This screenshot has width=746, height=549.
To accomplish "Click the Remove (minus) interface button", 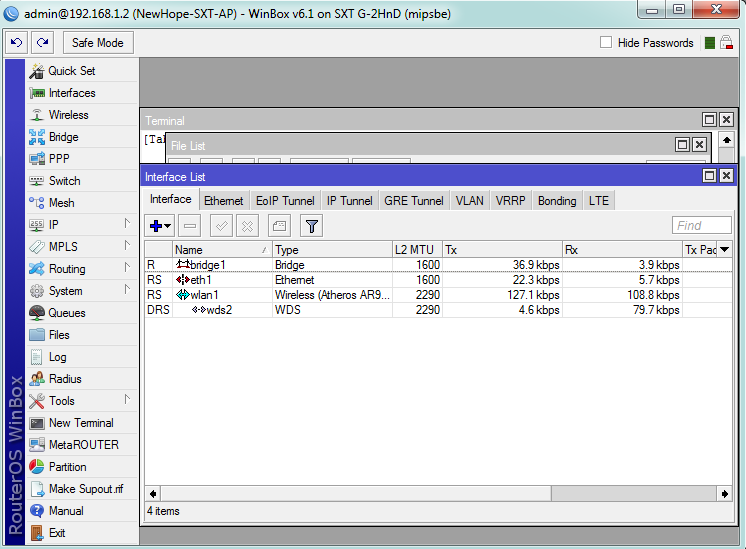I will [190, 225].
